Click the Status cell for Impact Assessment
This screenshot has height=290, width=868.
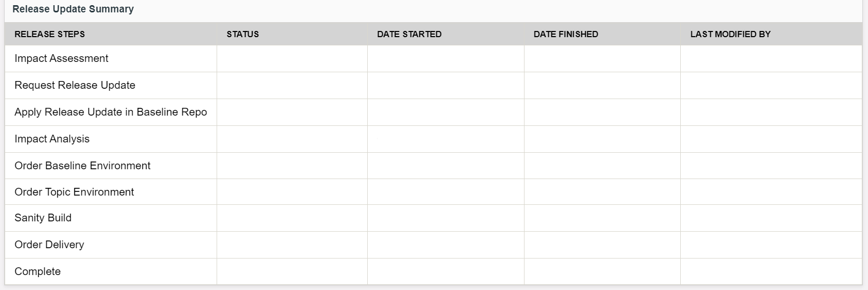[292, 58]
